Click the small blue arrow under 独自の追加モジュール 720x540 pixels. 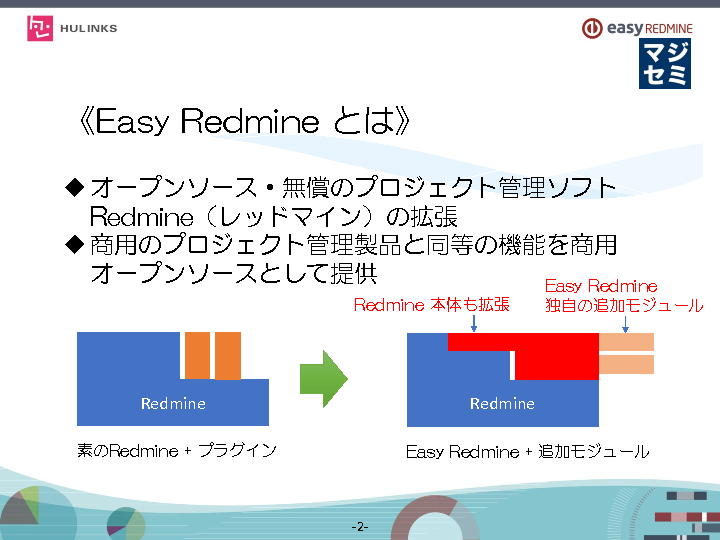click(625, 323)
